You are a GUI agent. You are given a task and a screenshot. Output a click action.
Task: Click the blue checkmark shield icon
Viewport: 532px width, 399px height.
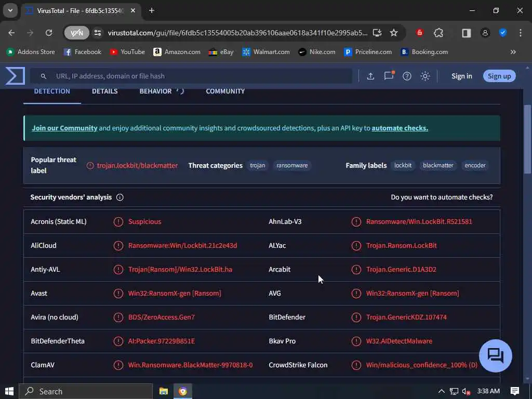tap(503, 33)
